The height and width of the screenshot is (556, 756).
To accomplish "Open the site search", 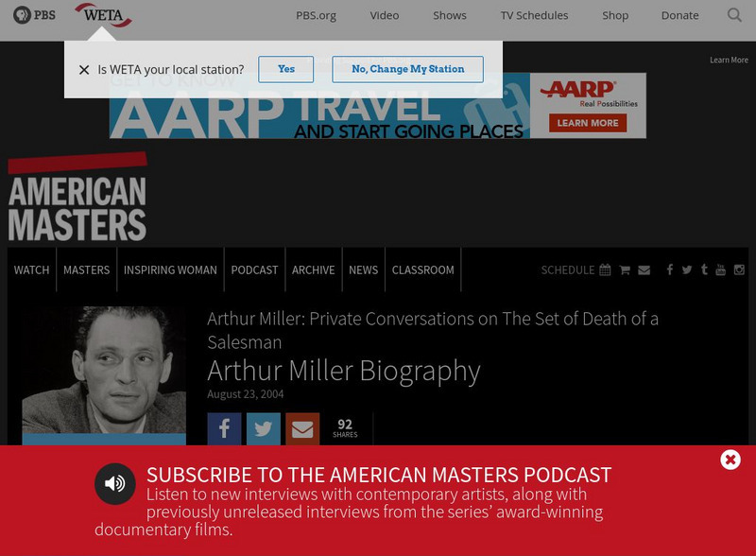I will pyautogui.click(x=734, y=15).
